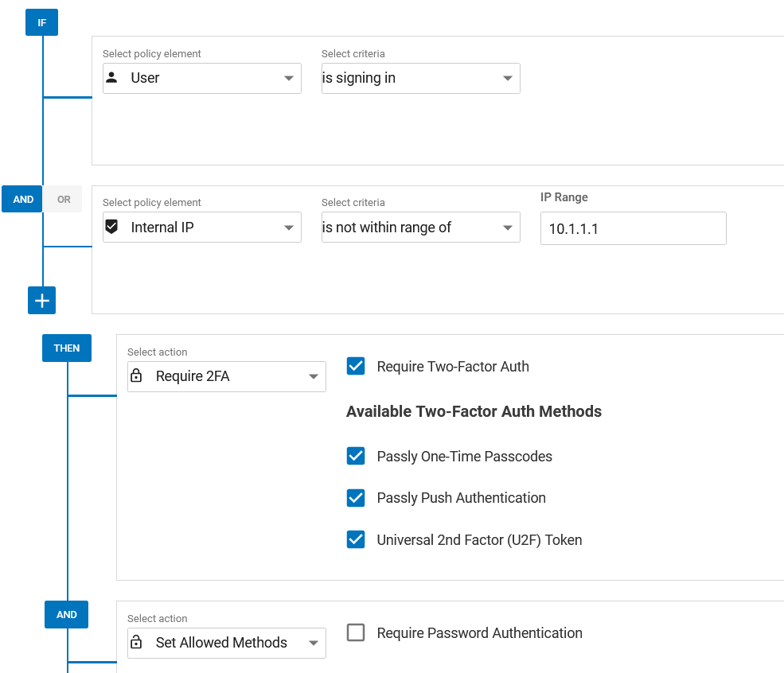
Task: Open the Set Allowed Methods action dropdown
Action: tap(227, 643)
